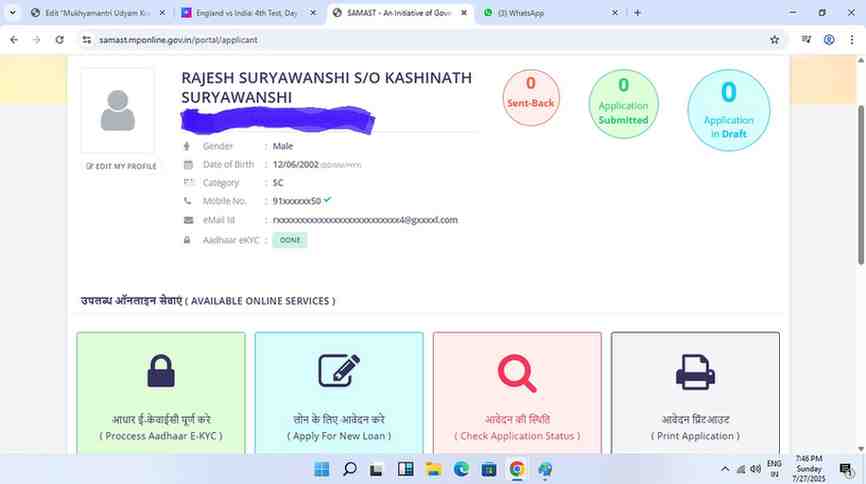This screenshot has height=484, width=866.
Task: Select the SAMAST browser tab
Action: [x=399, y=13]
